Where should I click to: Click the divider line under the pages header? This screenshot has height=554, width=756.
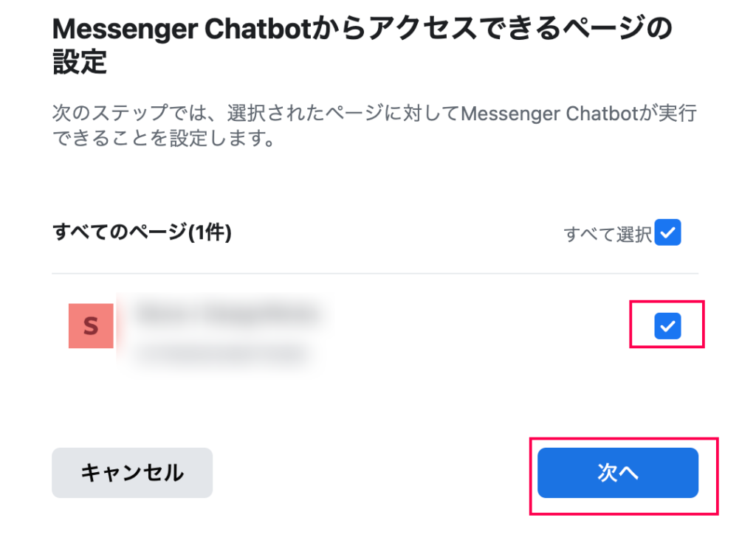click(x=375, y=273)
